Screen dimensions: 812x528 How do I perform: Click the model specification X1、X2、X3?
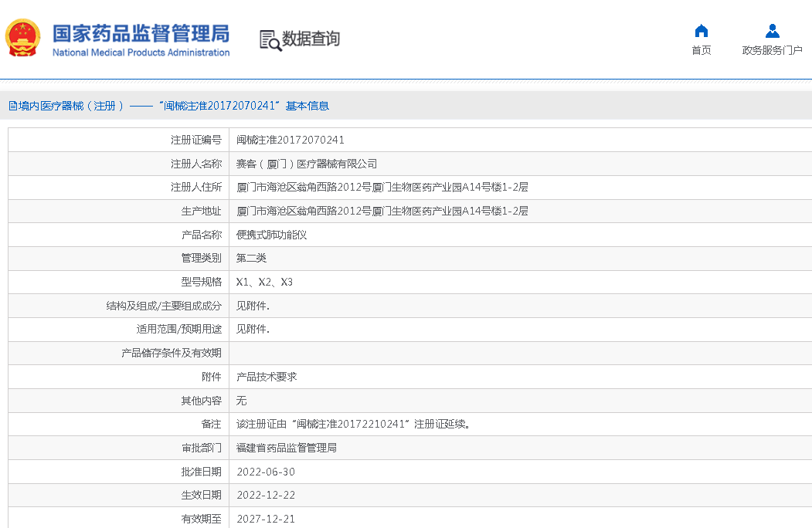[x=264, y=282]
